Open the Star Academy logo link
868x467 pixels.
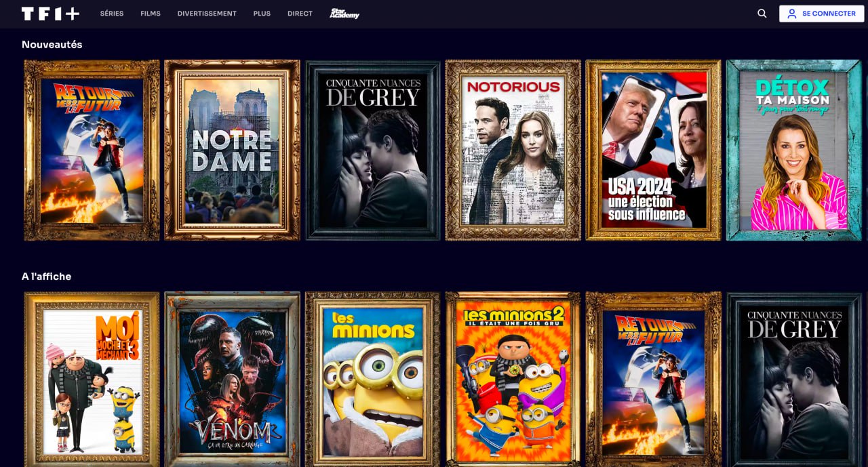pos(344,14)
